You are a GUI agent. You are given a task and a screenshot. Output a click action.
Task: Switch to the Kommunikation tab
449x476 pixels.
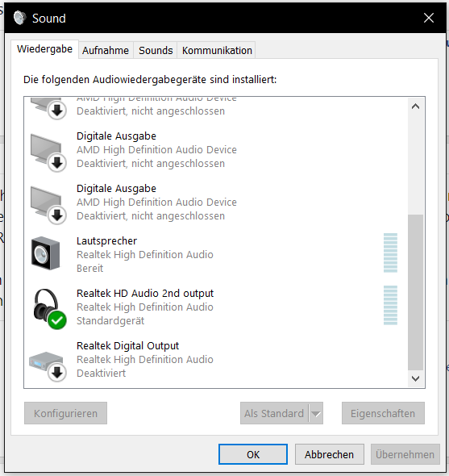(217, 50)
